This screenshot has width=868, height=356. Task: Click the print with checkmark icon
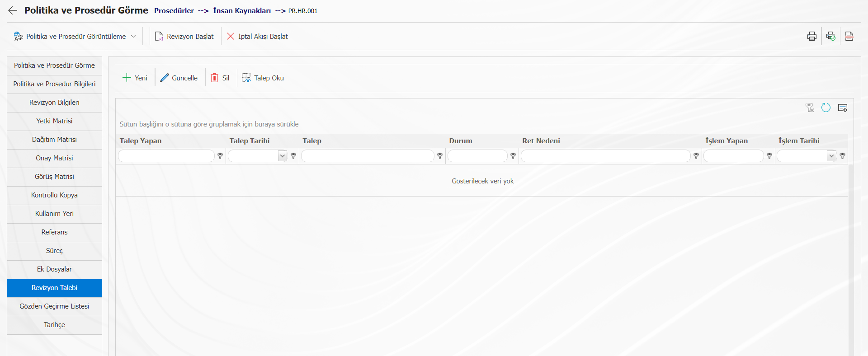(831, 36)
